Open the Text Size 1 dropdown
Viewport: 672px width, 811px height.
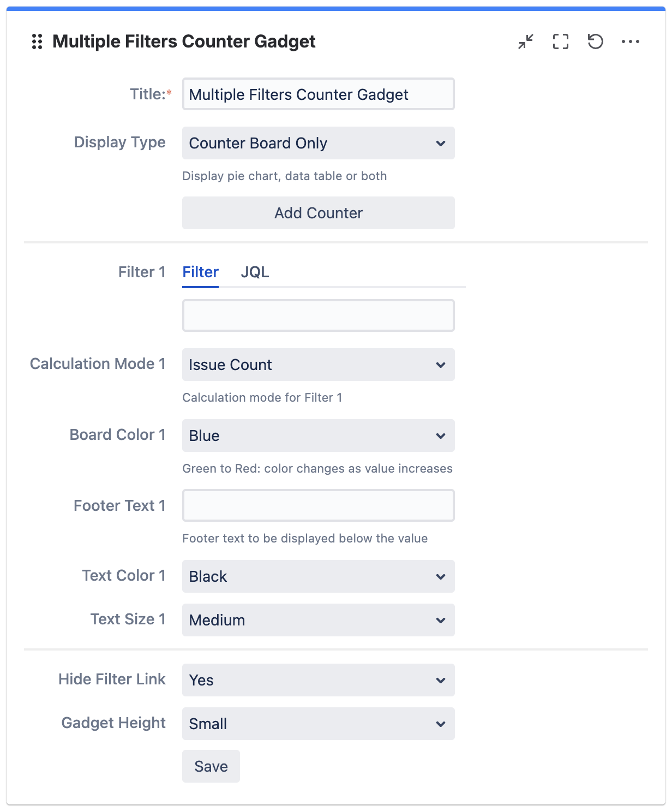[318, 620]
